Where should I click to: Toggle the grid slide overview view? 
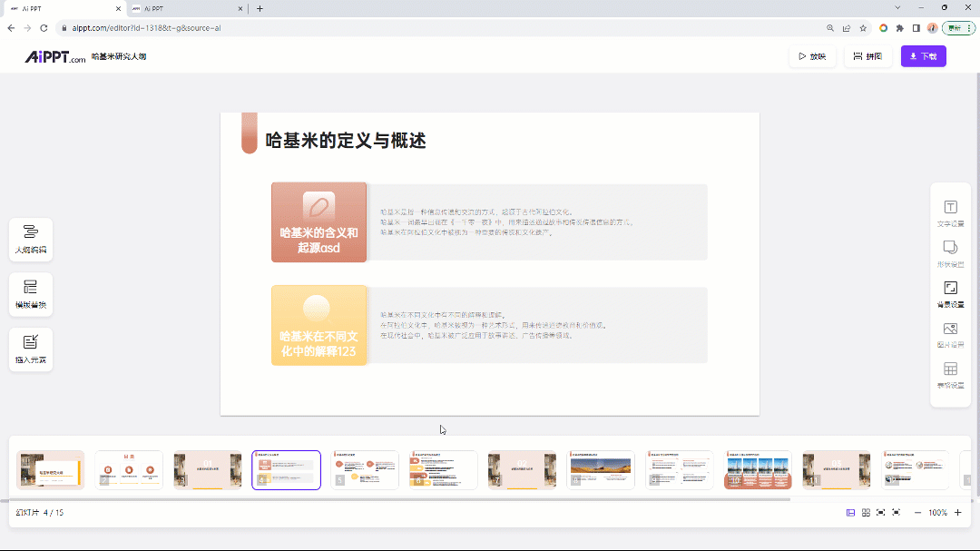point(866,512)
